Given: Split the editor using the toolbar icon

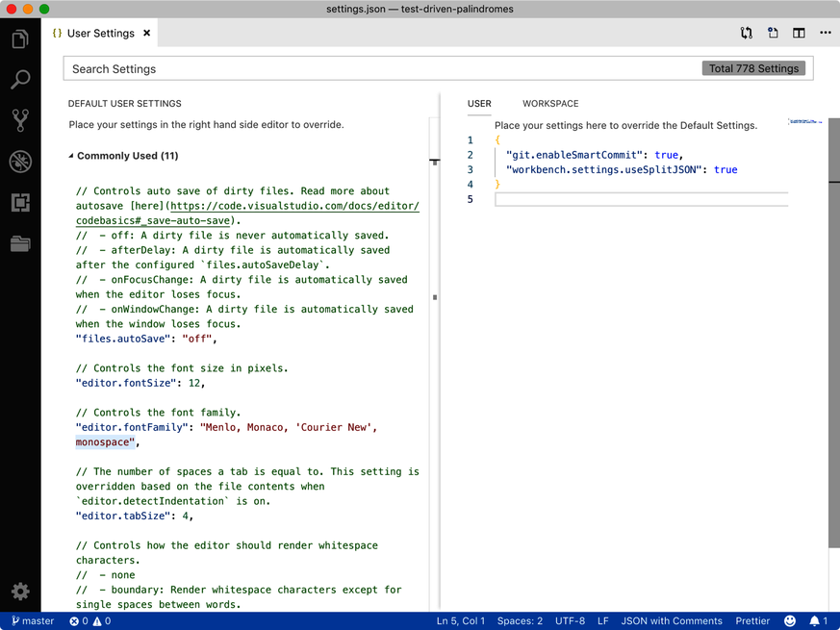Looking at the screenshot, I should click(799, 32).
